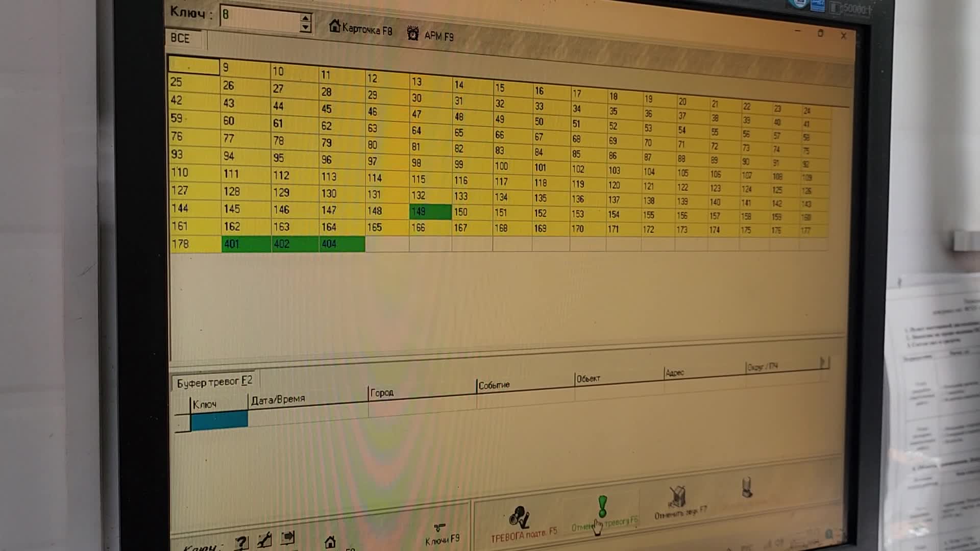Select key cell 151
The height and width of the screenshot is (551, 980).
512,213
